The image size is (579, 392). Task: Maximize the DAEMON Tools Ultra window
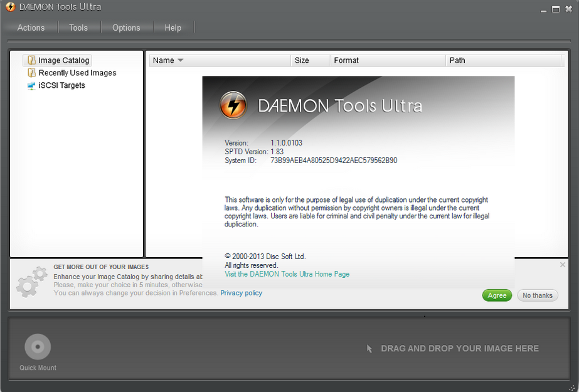[x=556, y=9]
